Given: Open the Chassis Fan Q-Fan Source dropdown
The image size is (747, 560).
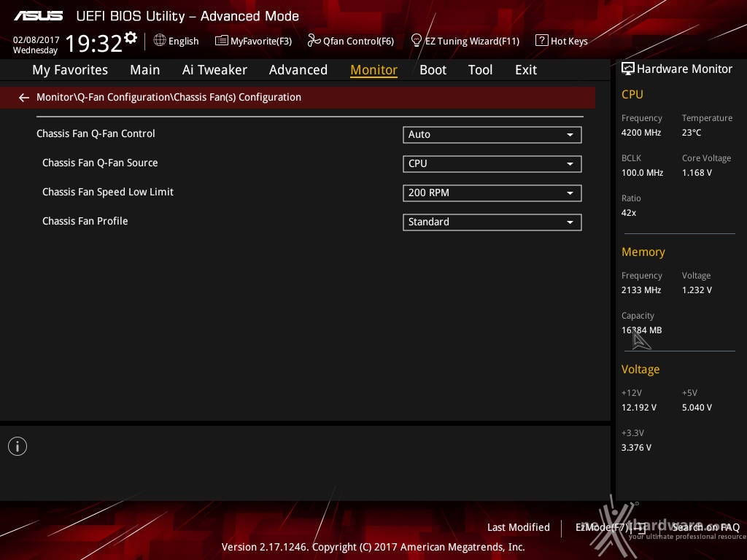Looking at the screenshot, I should (492, 164).
